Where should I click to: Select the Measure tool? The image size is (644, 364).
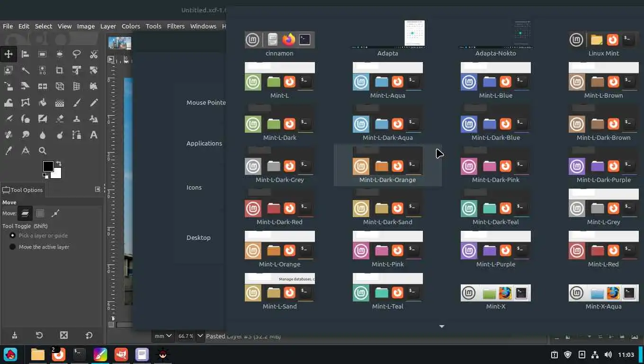click(26, 151)
